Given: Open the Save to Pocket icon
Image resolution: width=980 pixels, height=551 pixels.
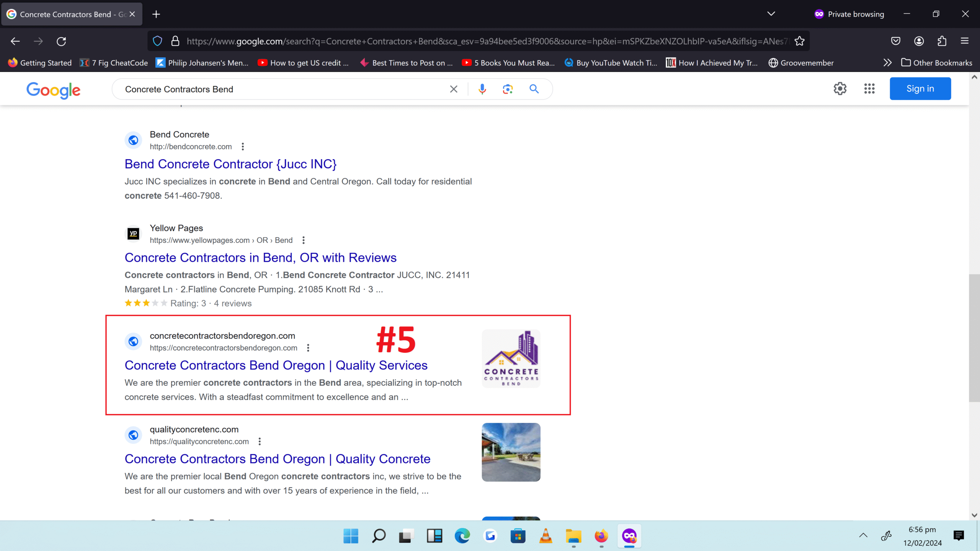Looking at the screenshot, I should pyautogui.click(x=896, y=41).
